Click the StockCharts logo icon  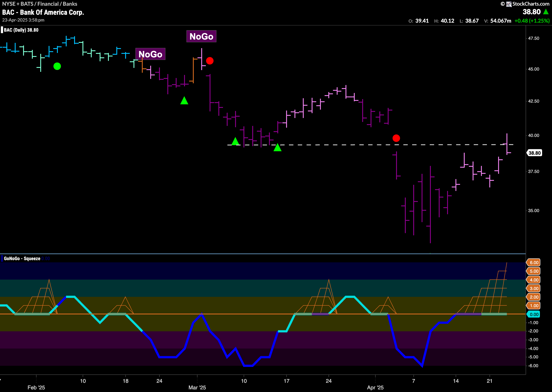509,4
